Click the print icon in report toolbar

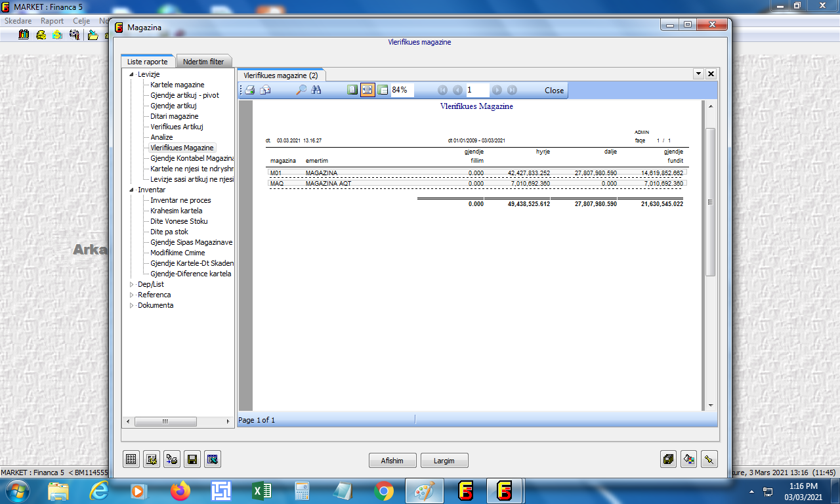[250, 90]
